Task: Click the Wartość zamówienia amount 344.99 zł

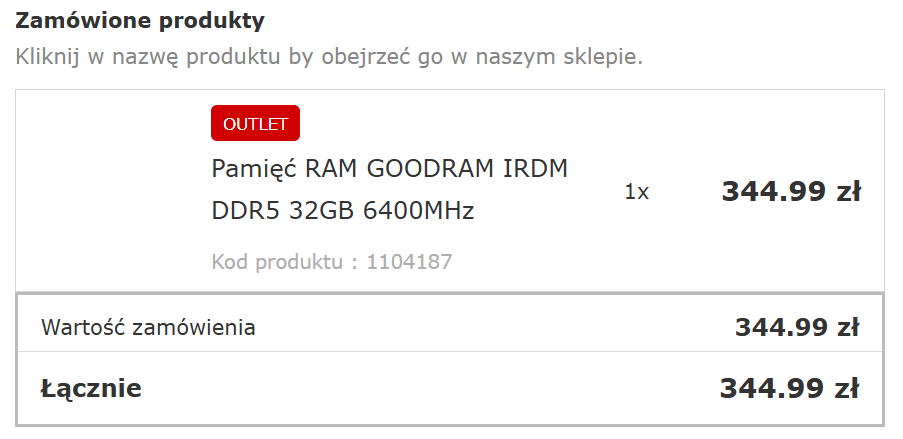Action: coord(797,327)
